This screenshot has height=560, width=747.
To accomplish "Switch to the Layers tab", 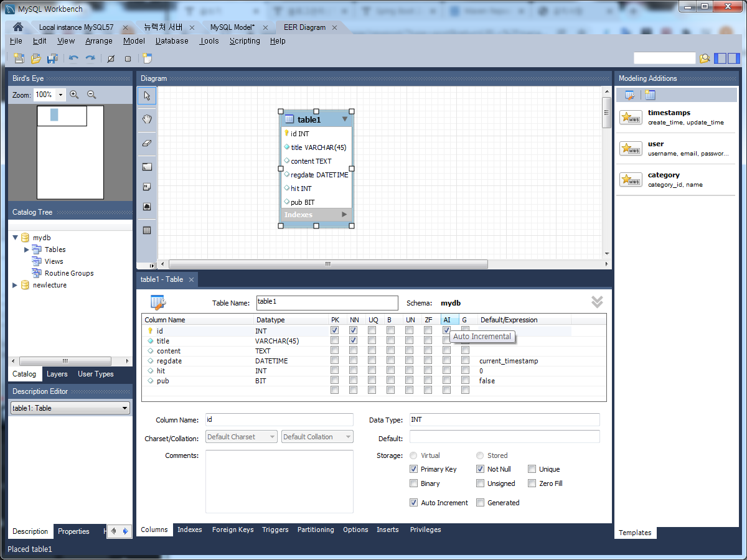I will click(57, 374).
